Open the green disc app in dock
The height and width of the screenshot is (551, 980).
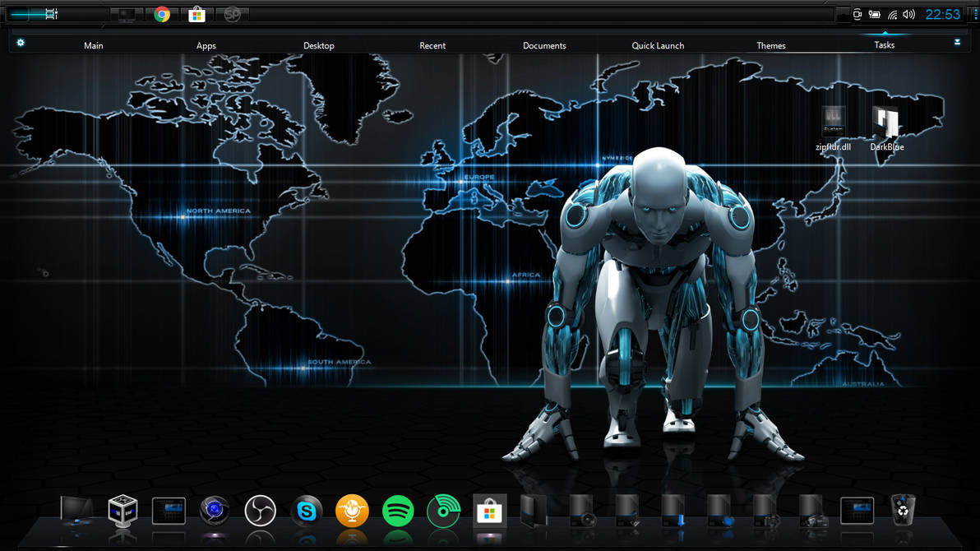point(444,511)
